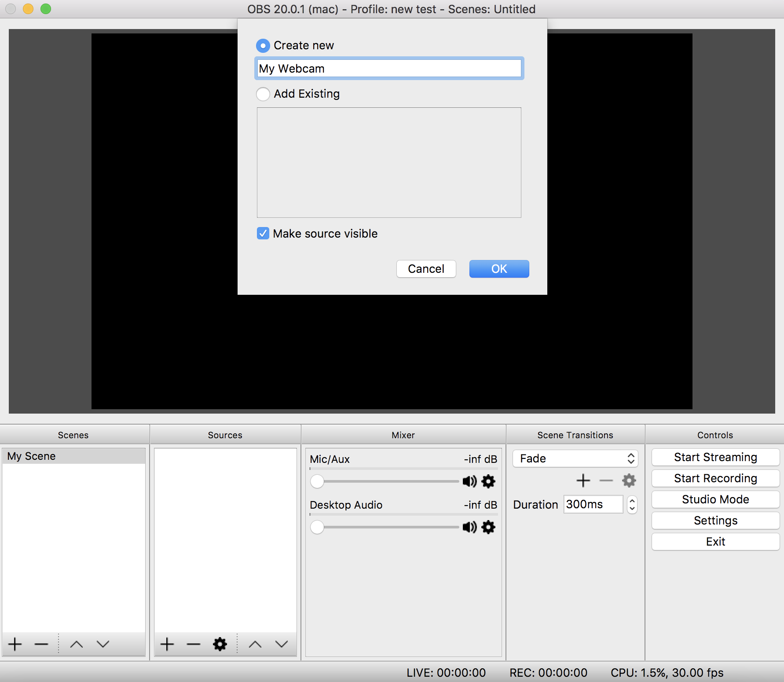Click the My Webcam name field
Screen dimensions: 784x682
coord(389,69)
